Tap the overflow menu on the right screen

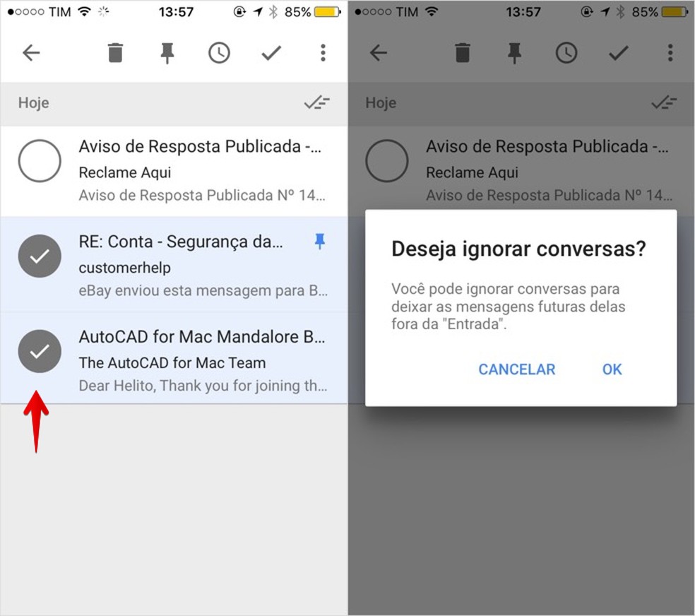(670, 53)
